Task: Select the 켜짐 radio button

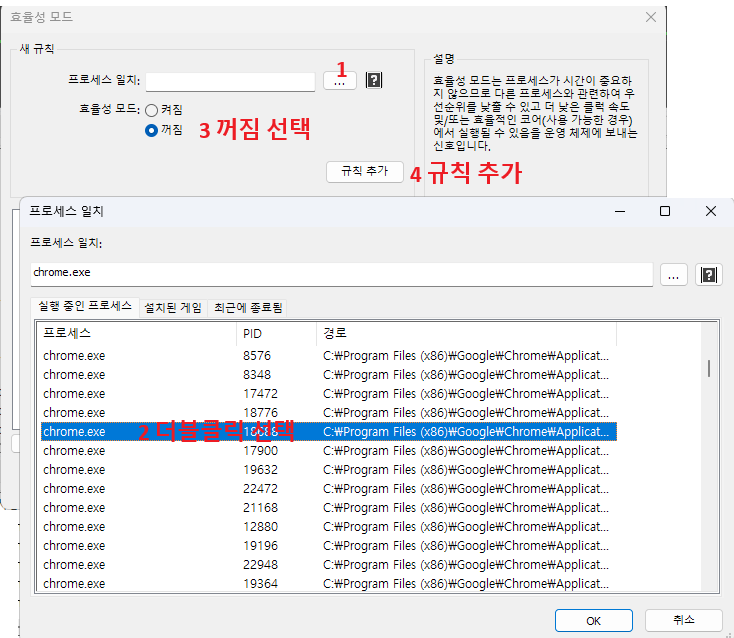Action: [151, 110]
